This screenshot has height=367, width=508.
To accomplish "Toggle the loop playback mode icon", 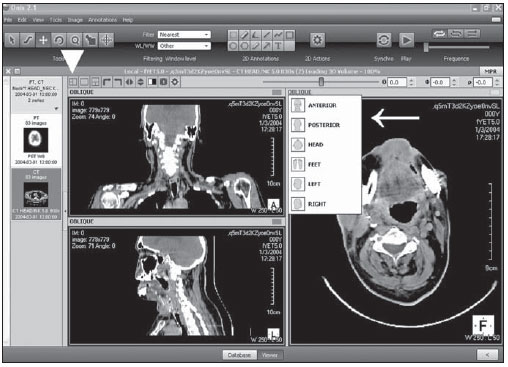I will [x=439, y=34].
